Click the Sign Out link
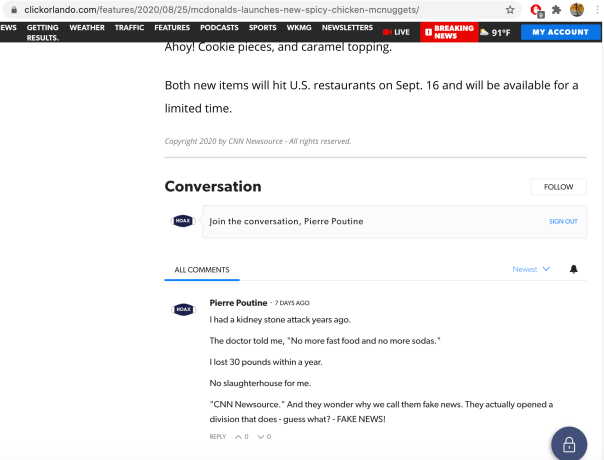This screenshot has width=604, height=460. click(x=563, y=222)
